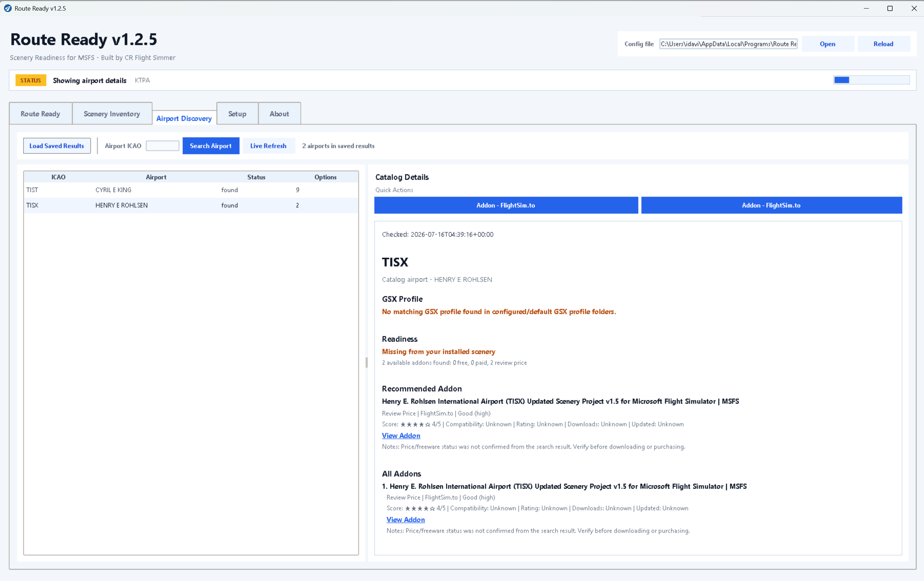
Task: Click the GSX Profile warning message
Action: (499, 312)
